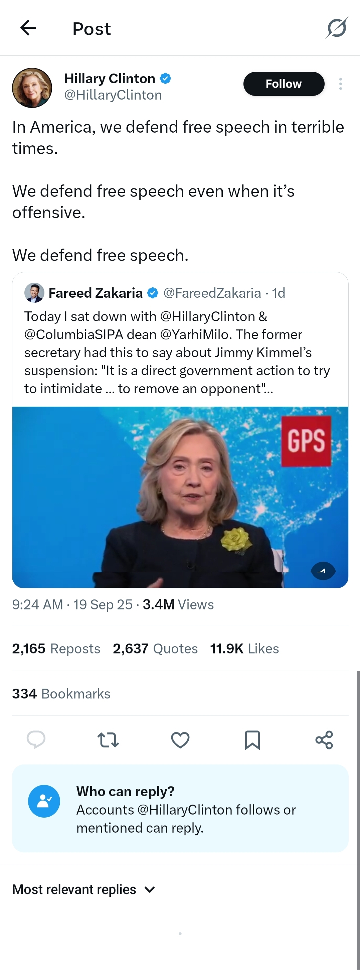Like the post with heart icon
This screenshot has height=980, width=360.
pyautogui.click(x=180, y=739)
